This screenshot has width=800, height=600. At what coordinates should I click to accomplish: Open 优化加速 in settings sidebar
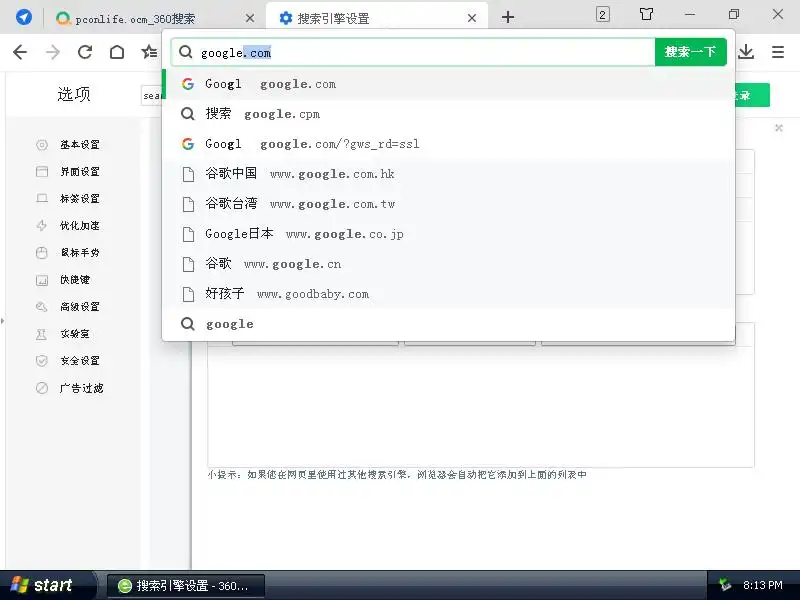pyautogui.click(x=80, y=226)
